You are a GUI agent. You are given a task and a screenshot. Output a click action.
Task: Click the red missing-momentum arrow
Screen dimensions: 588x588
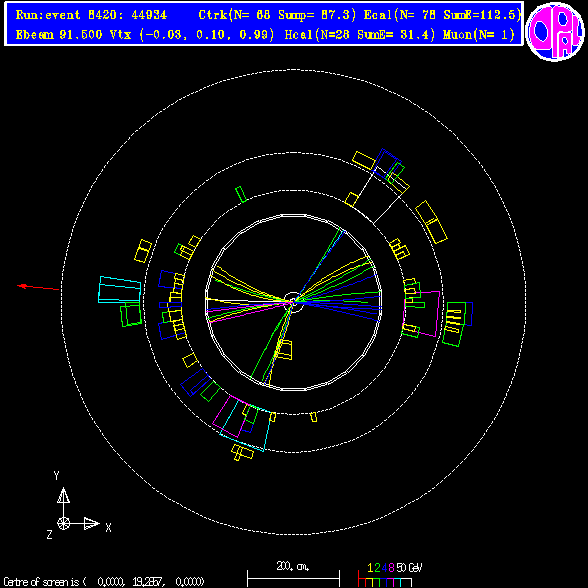click(38, 287)
